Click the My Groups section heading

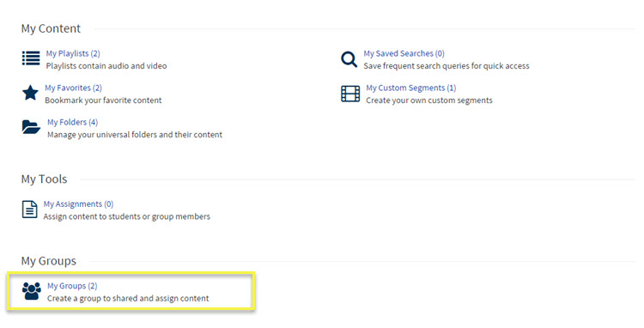pyautogui.click(x=48, y=261)
